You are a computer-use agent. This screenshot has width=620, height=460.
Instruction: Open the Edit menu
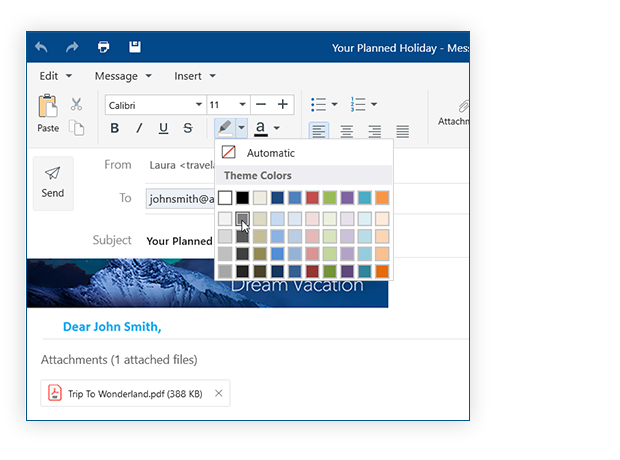click(55, 76)
